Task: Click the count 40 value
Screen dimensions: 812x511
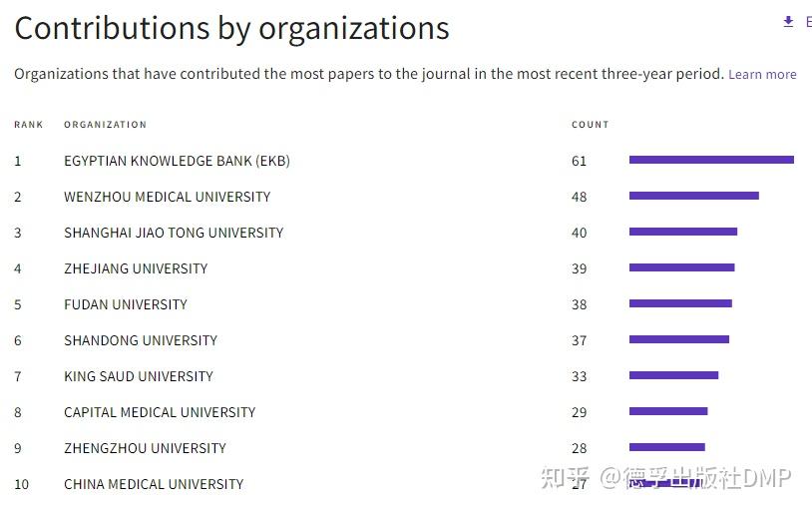Action: [x=580, y=233]
